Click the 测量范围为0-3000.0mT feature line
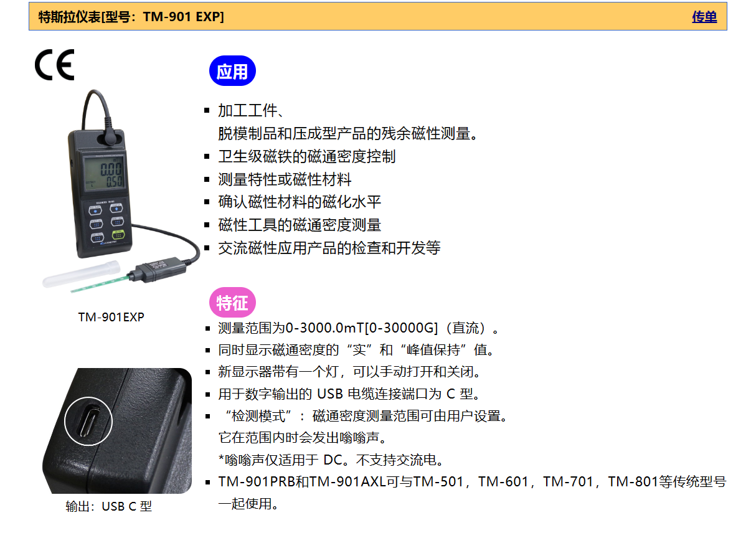The height and width of the screenshot is (543, 756). point(359,328)
